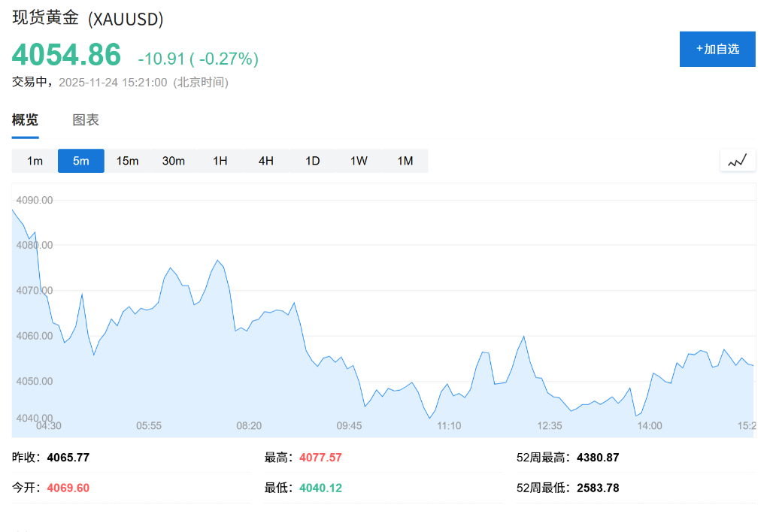Select the 30m timeframe
The height and width of the screenshot is (532, 770).
pyautogui.click(x=174, y=160)
